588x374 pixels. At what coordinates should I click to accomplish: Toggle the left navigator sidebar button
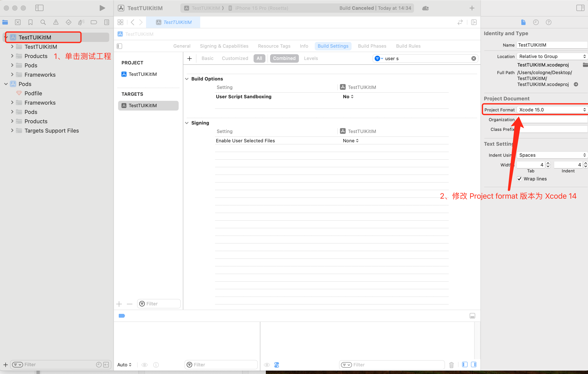click(39, 8)
